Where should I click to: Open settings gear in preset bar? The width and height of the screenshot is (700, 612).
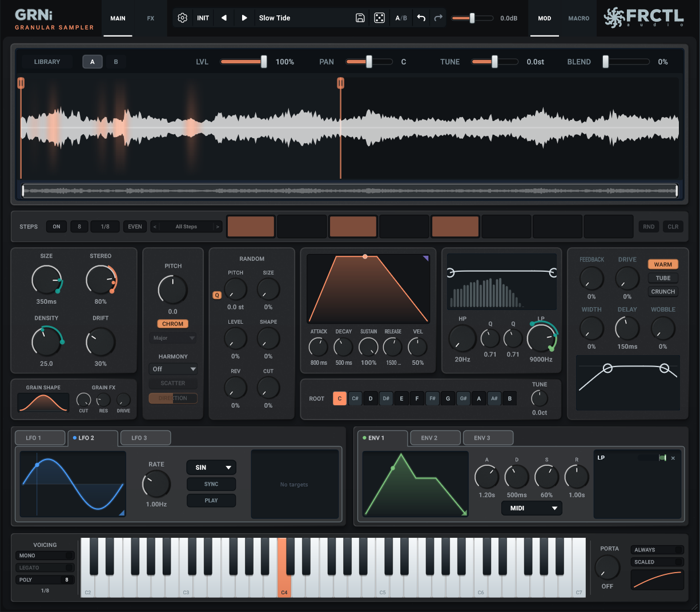[x=183, y=18]
